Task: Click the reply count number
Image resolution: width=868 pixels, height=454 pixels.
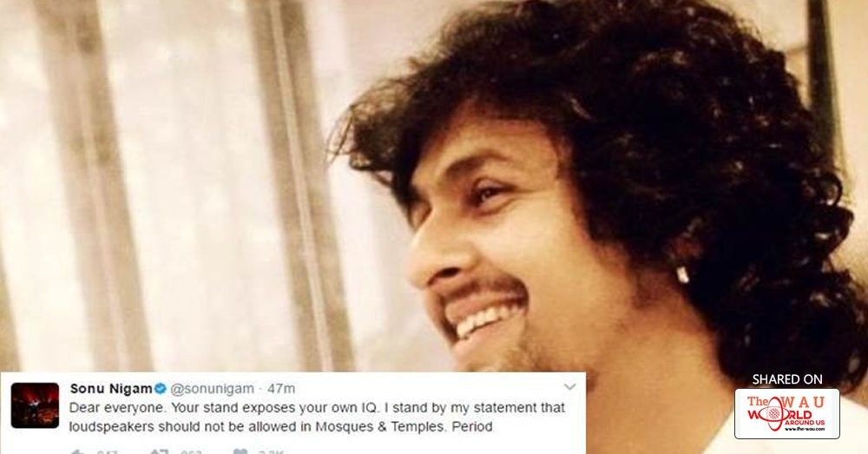Action: (108, 452)
